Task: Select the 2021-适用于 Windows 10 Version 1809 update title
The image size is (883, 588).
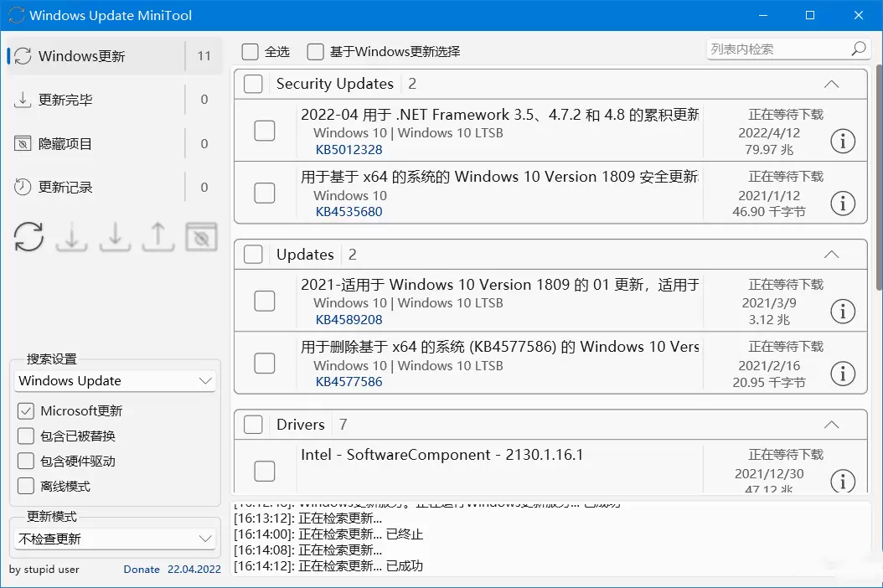Action: pos(499,285)
